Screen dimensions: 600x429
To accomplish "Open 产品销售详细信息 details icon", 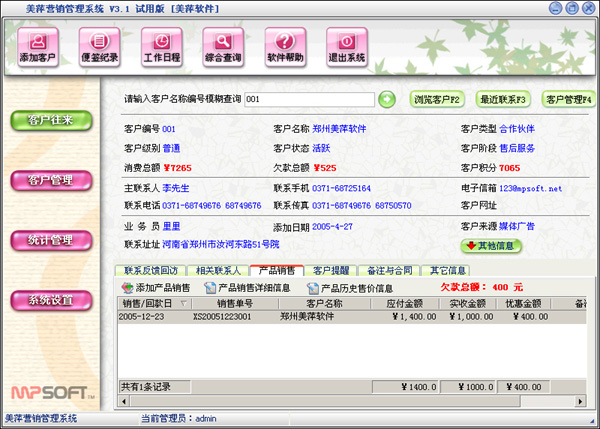I will pyautogui.click(x=210, y=288).
